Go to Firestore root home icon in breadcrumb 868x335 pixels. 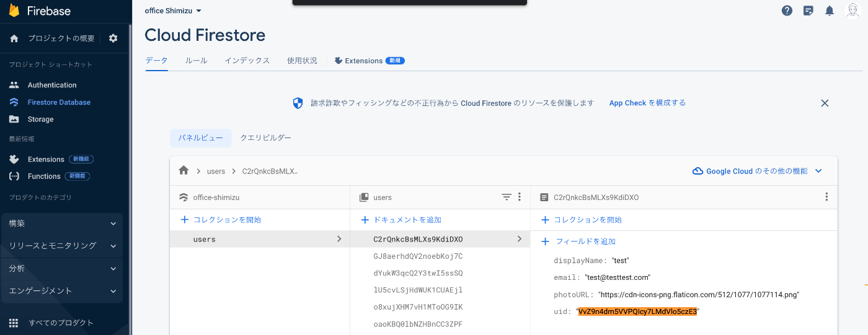[184, 170]
